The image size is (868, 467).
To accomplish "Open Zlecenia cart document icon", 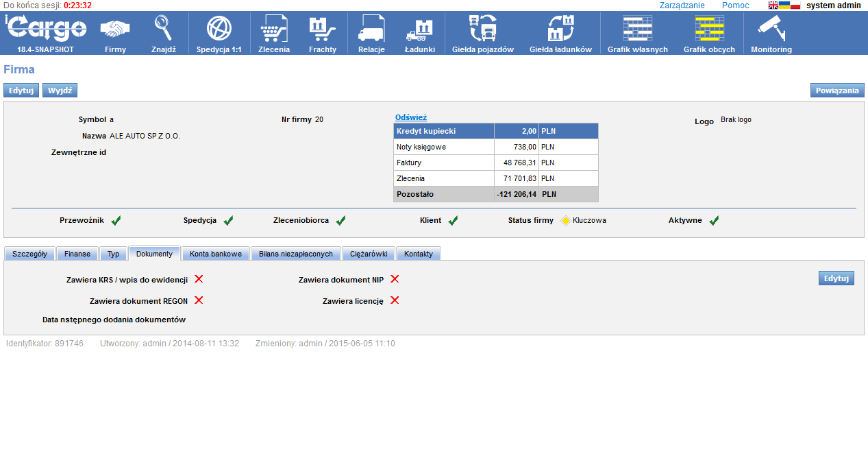I will coord(274,29).
